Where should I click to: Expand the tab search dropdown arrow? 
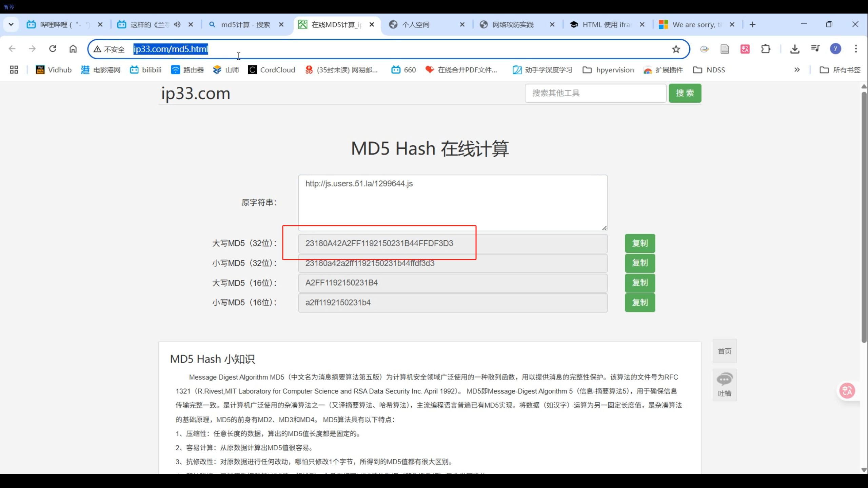coord(11,24)
